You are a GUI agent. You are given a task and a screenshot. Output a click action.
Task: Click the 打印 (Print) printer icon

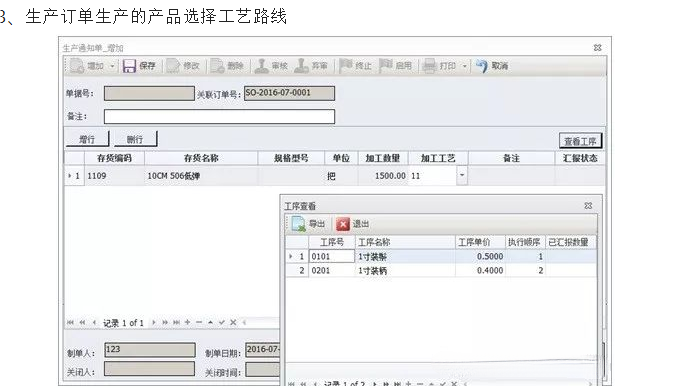point(429,66)
